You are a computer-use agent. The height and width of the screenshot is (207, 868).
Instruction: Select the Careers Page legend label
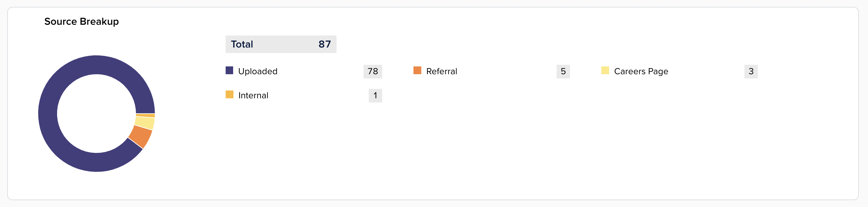tap(641, 72)
